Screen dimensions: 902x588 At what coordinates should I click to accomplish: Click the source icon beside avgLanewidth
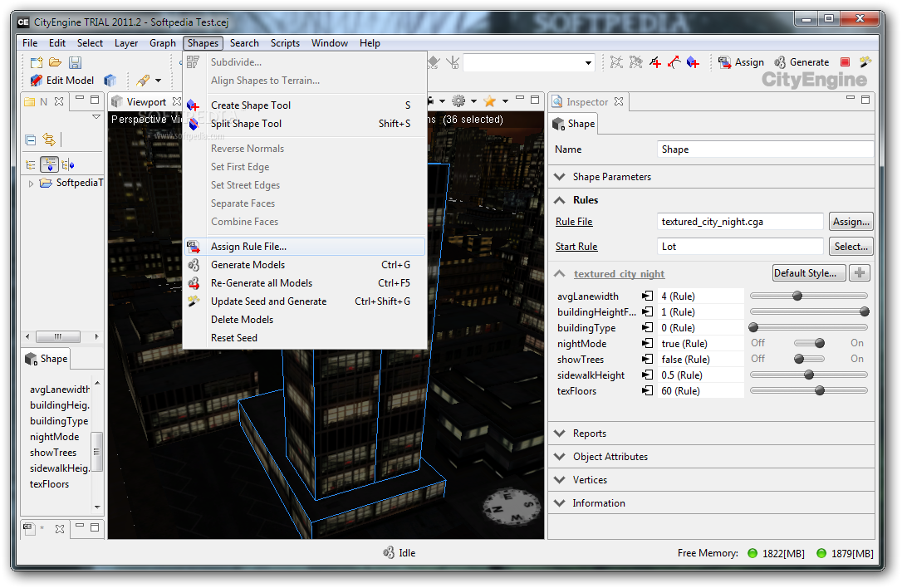[648, 296]
